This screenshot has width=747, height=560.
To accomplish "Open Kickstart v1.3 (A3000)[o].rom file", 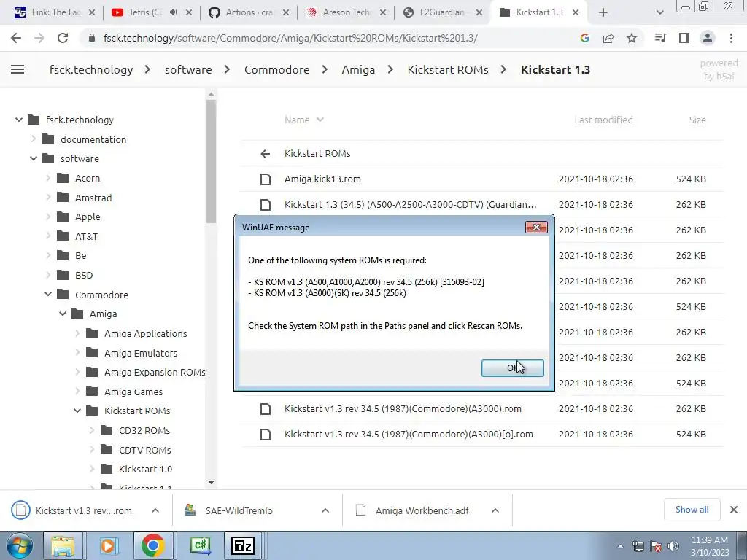I will [409, 435].
